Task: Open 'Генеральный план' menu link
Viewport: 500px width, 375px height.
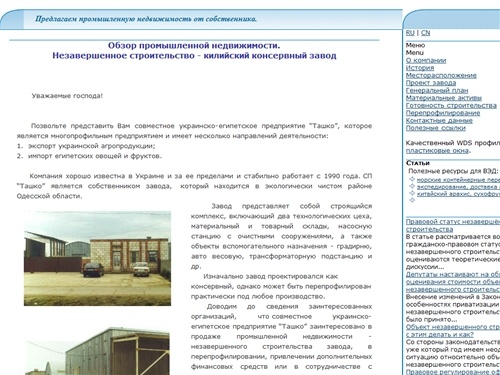Action: [437, 90]
